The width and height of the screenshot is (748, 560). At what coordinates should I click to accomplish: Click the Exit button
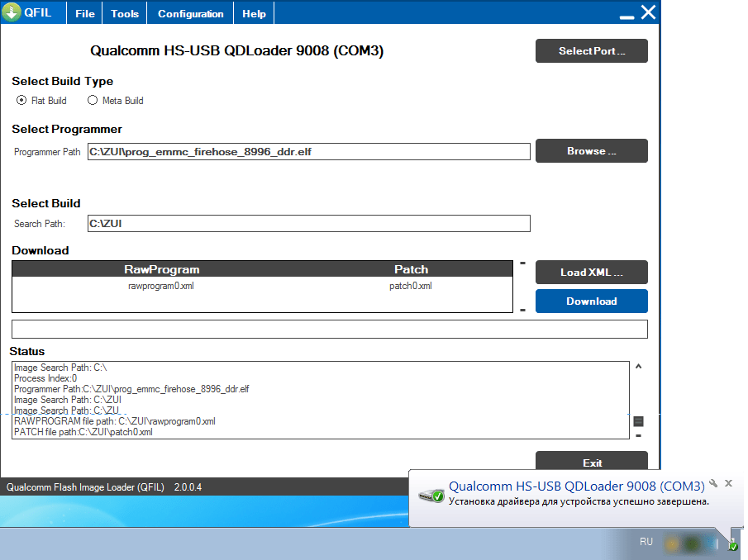click(x=592, y=463)
